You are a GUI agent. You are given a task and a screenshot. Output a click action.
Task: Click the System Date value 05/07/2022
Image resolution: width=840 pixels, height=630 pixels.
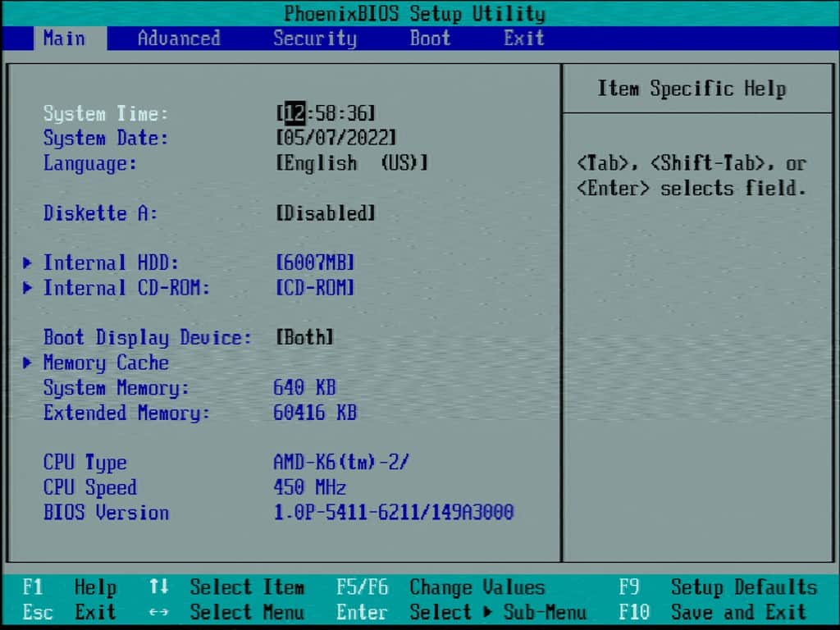click(x=336, y=138)
